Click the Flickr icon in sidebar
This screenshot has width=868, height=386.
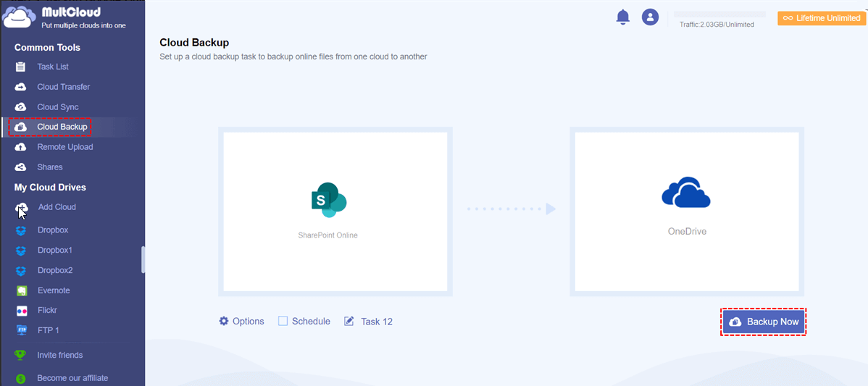coord(21,311)
